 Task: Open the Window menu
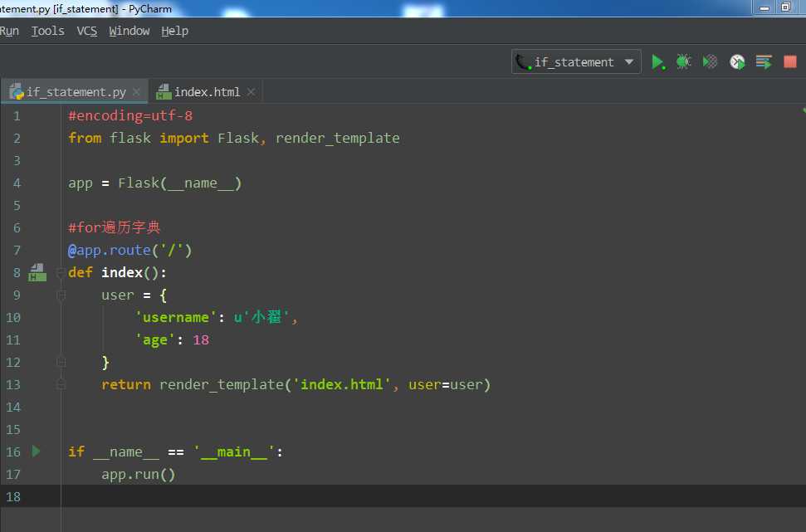point(129,31)
